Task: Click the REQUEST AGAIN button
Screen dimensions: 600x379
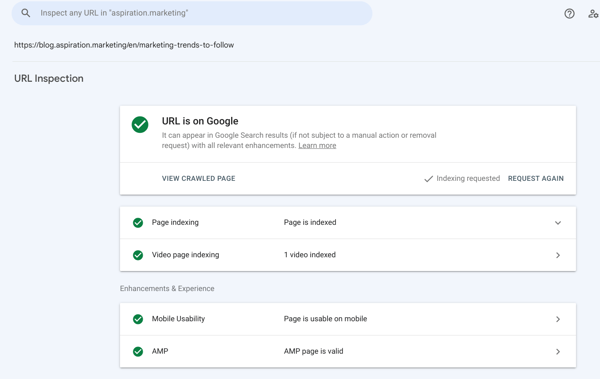Action: coord(536,178)
